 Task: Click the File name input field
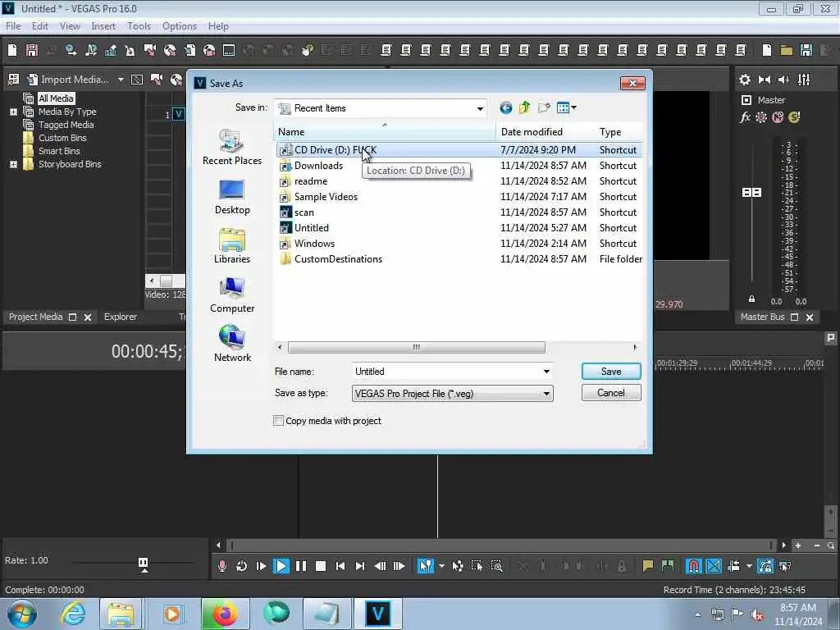(x=447, y=372)
